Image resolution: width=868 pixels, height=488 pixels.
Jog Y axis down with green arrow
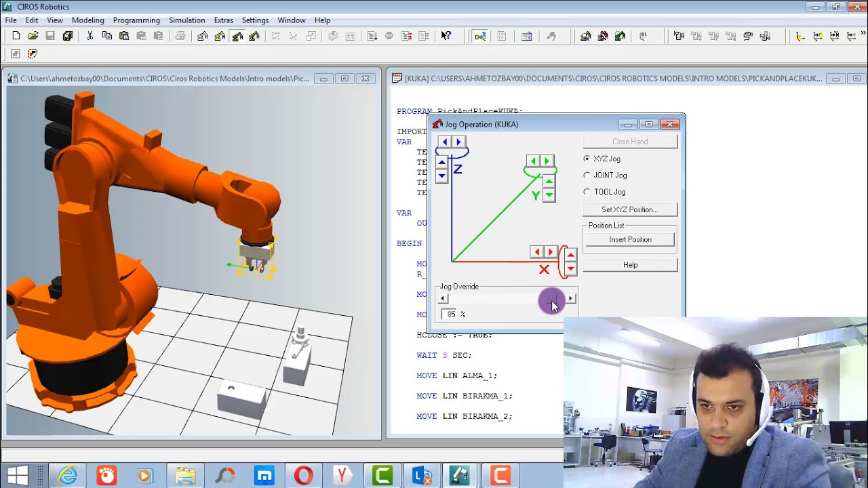point(549,195)
